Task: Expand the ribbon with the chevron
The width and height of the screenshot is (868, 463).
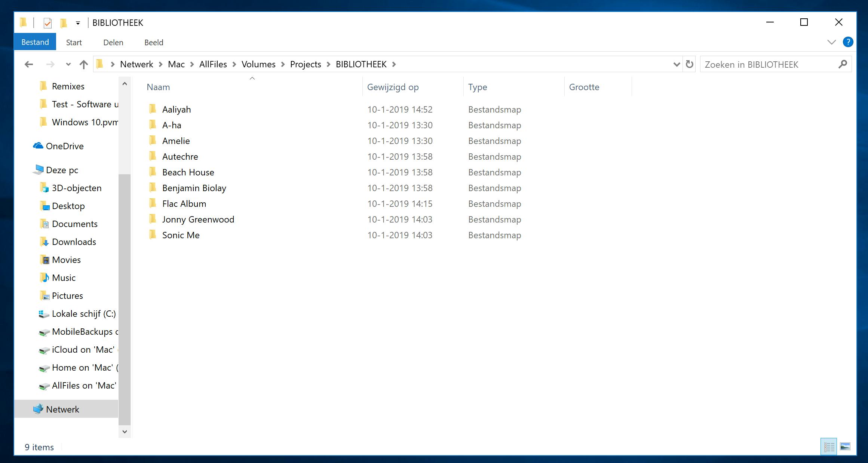Action: click(x=831, y=42)
